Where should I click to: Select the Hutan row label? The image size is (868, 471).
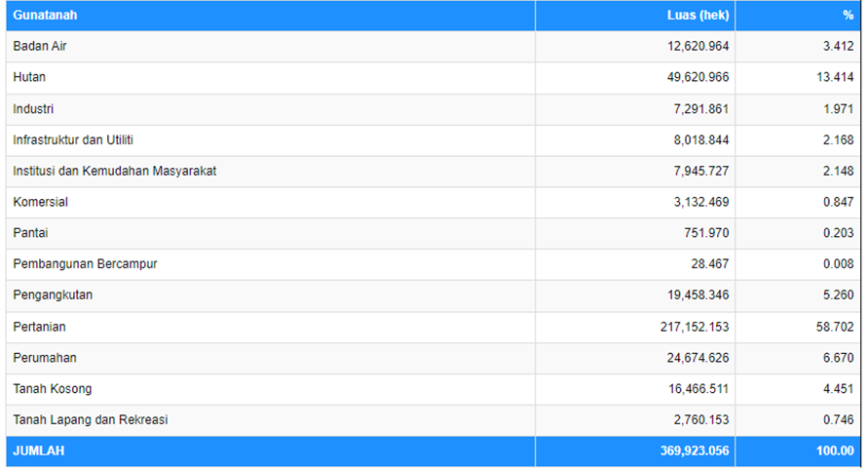click(29, 77)
